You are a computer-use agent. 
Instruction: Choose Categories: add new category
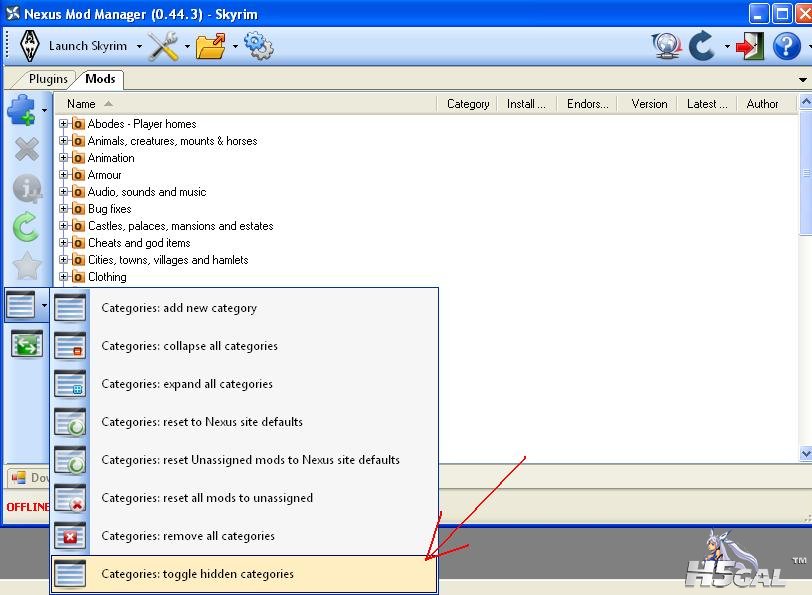point(244,308)
